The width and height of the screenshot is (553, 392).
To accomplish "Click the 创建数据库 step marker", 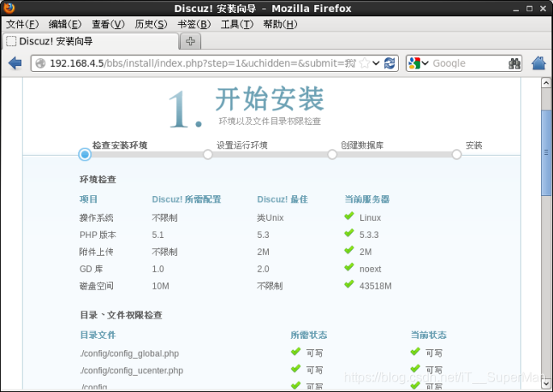I will [x=333, y=154].
